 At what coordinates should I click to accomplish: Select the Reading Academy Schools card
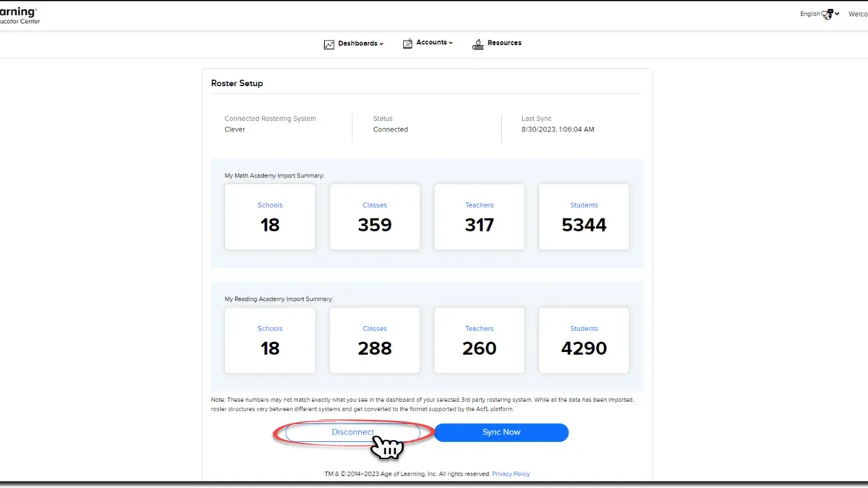tap(270, 341)
